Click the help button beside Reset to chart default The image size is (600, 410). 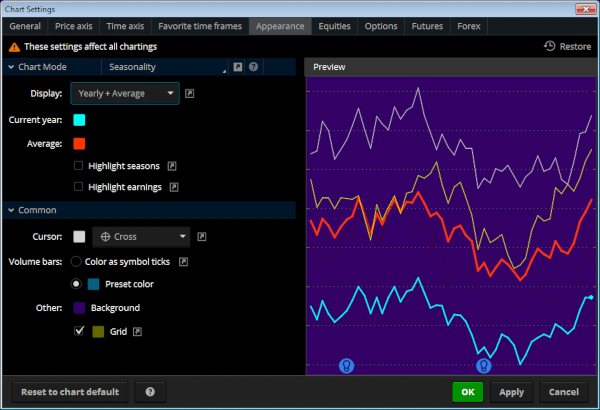click(150, 392)
